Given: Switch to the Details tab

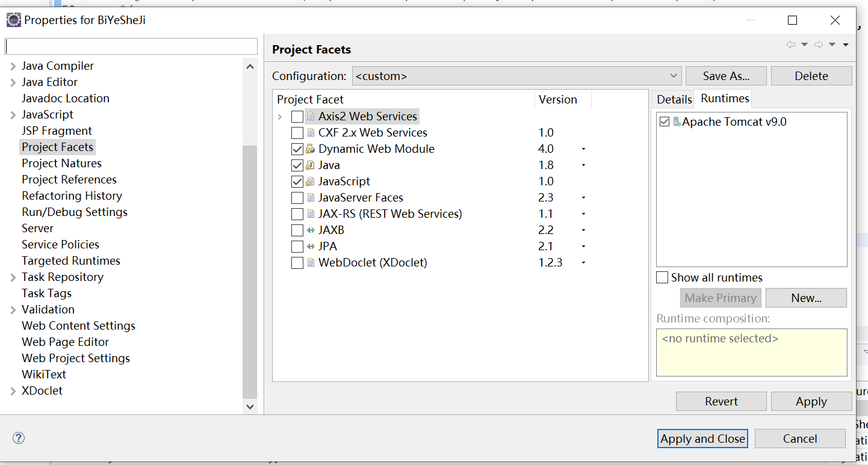Looking at the screenshot, I should tap(674, 99).
